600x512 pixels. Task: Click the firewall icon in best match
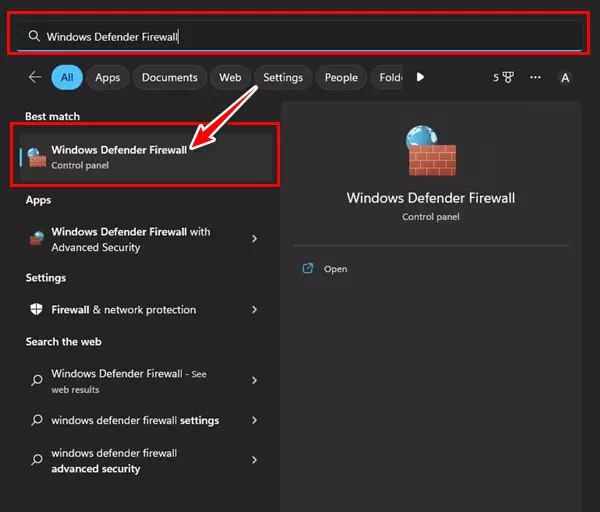(x=37, y=158)
